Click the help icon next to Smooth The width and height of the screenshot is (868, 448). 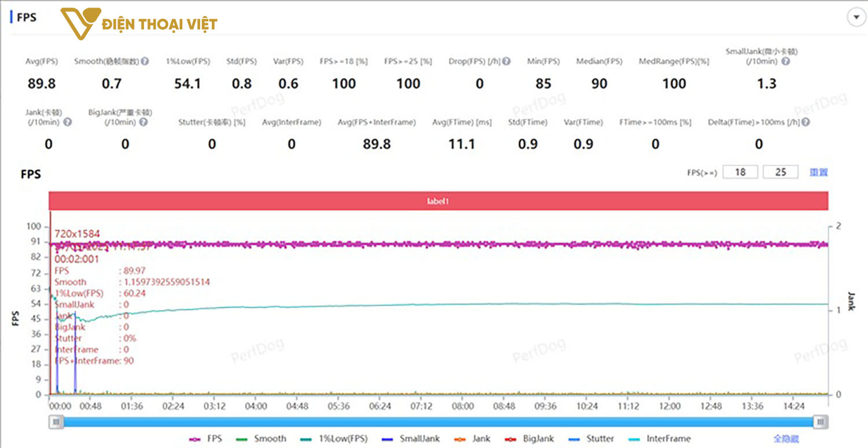coord(145,61)
